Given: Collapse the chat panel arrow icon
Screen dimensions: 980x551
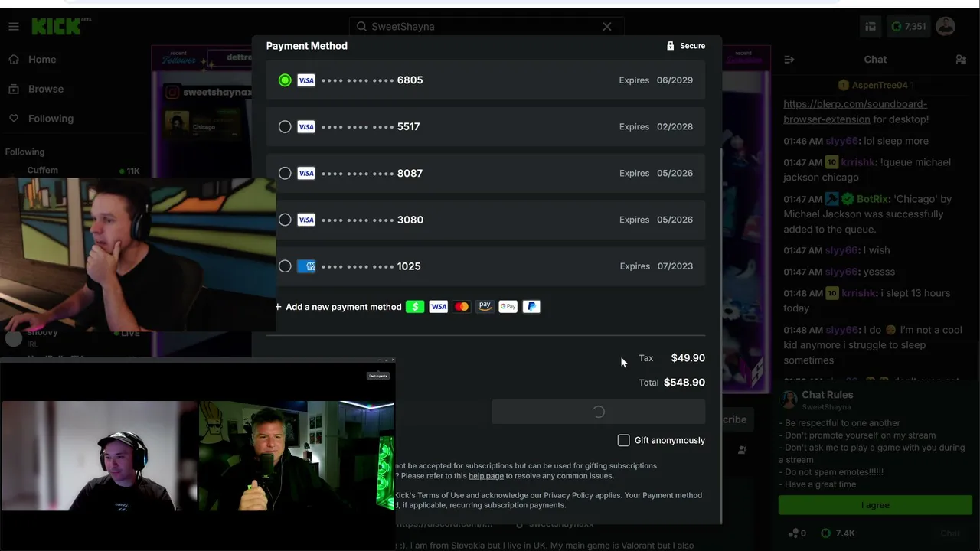Looking at the screenshot, I should pyautogui.click(x=789, y=60).
